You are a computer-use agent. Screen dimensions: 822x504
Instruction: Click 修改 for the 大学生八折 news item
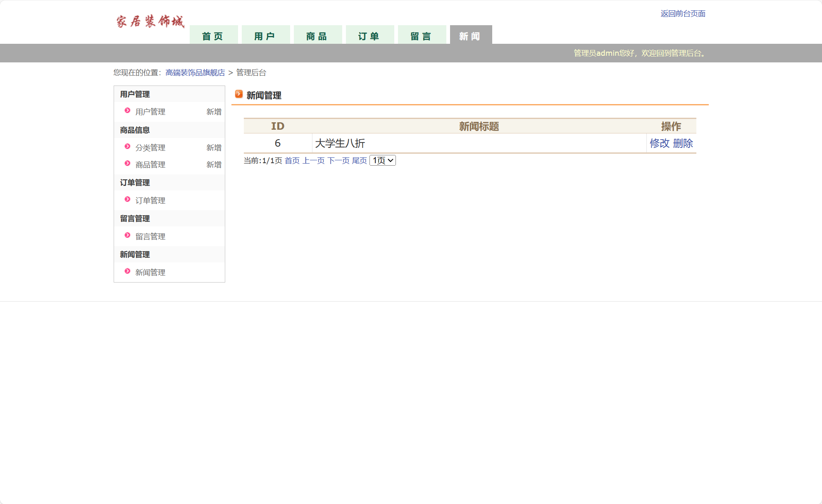pyautogui.click(x=659, y=143)
